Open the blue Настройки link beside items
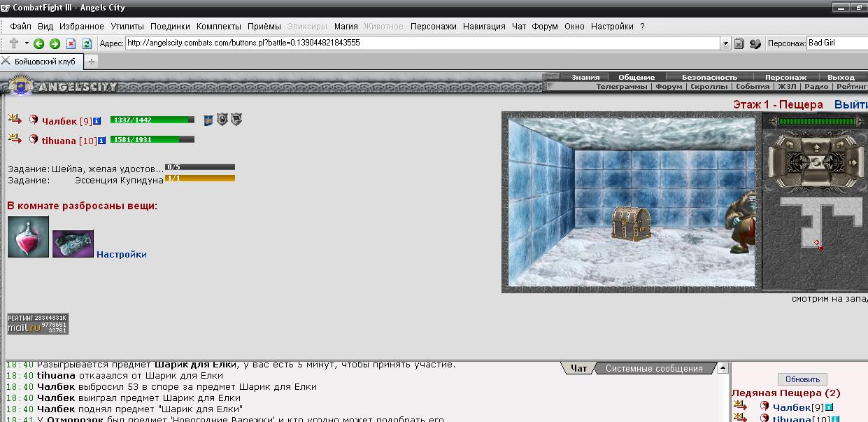The image size is (868, 422). click(122, 254)
